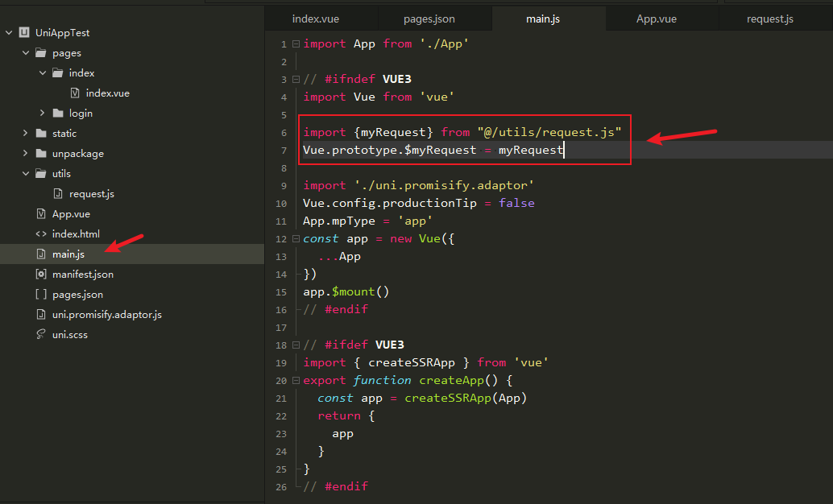Click the static folder icon
Screen dimensions: 833x504
41,134
